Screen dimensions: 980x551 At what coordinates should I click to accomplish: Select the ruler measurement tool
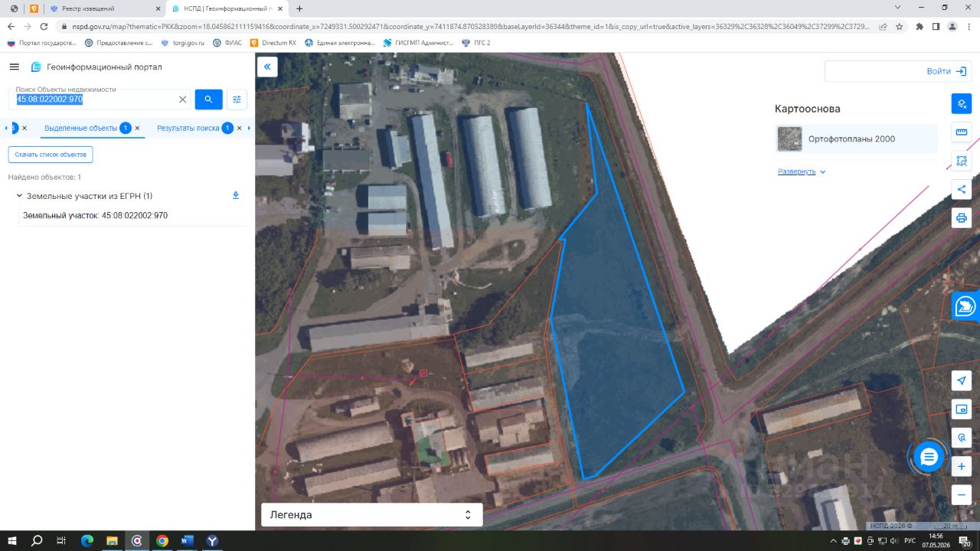pos(961,132)
